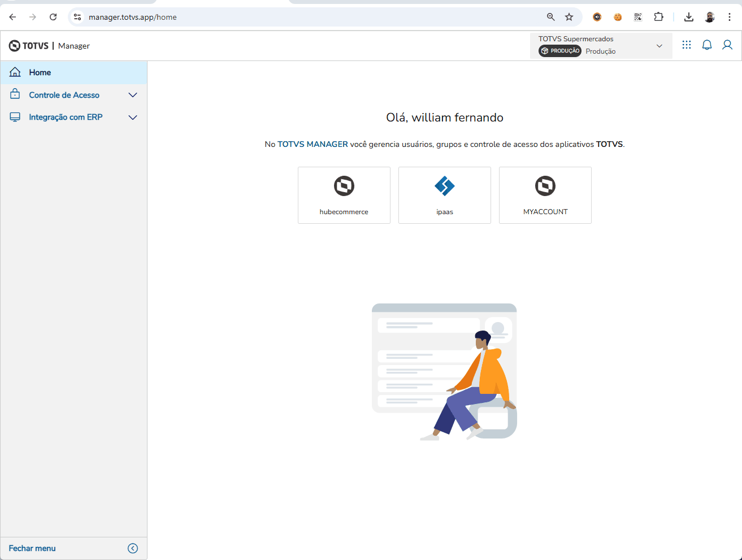Screen dimensions: 742x560
Task: Collapse sidebar with the circled arrow icon
Action: point(133,548)
